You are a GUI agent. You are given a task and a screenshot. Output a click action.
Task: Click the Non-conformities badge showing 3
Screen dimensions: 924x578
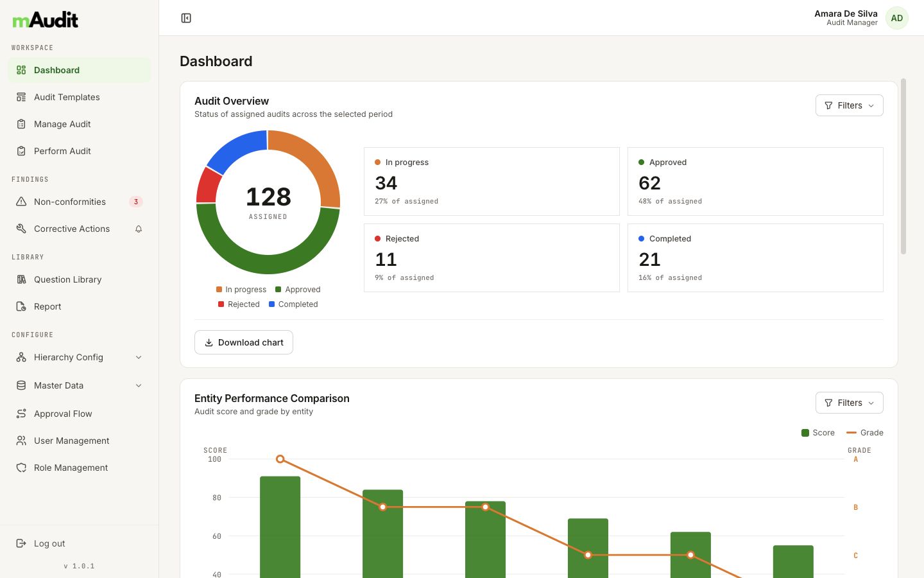[x=136, y=202]
